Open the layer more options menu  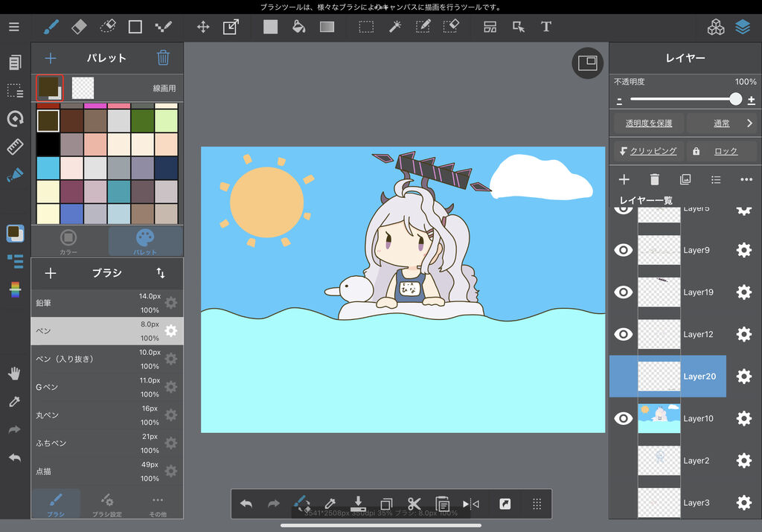click(746, 179)
